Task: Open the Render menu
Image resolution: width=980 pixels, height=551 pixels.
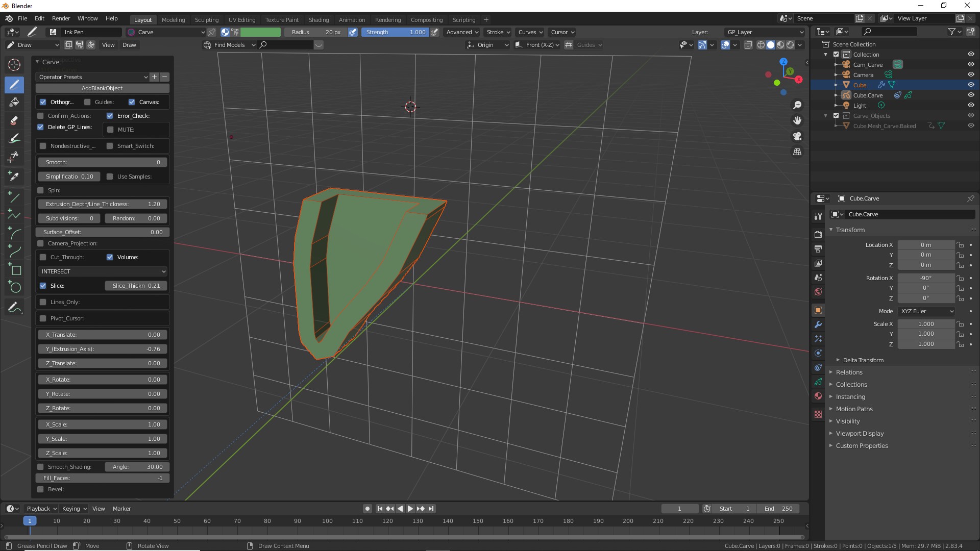Action: pos(61,18)
